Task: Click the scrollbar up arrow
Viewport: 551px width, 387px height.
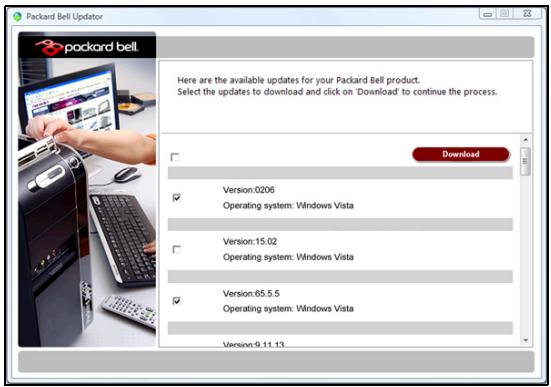Action: click(526, 140)
